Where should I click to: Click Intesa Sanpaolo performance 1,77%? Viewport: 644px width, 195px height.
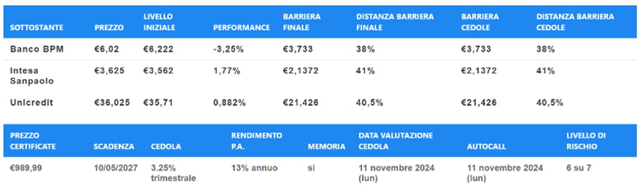(227, 71)
